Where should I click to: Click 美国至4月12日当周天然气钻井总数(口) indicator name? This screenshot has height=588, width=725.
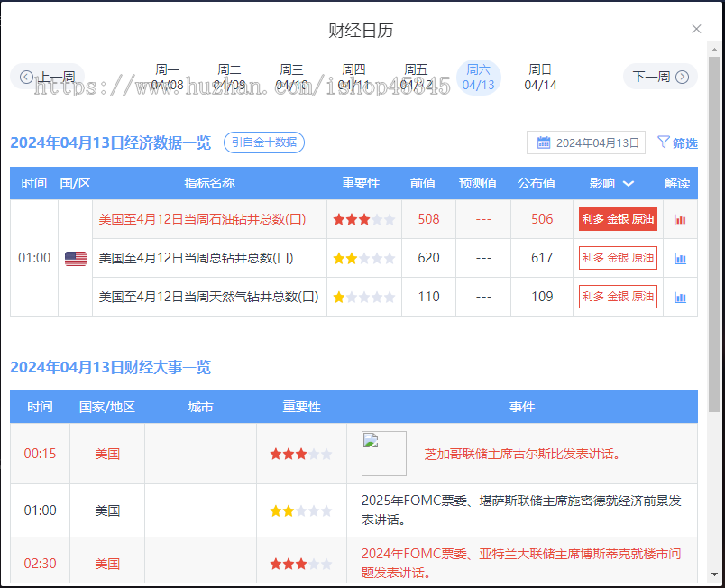(x=209, y=297)
